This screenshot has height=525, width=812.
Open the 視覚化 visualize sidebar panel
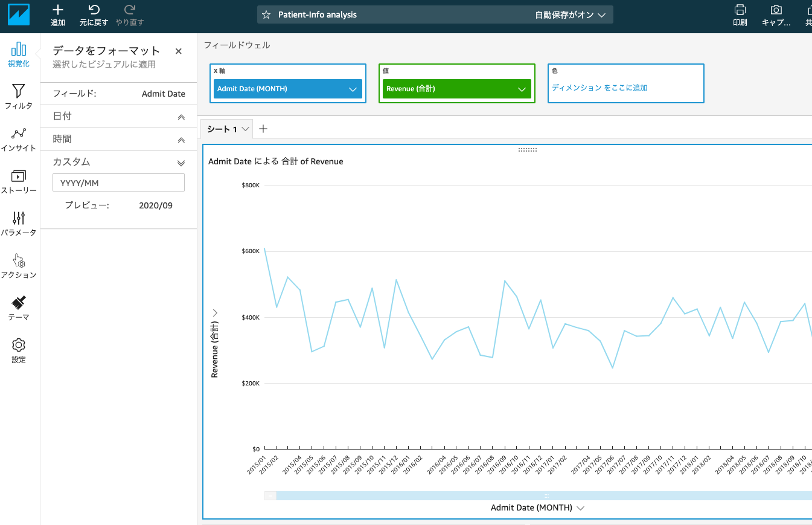[19, 54]
